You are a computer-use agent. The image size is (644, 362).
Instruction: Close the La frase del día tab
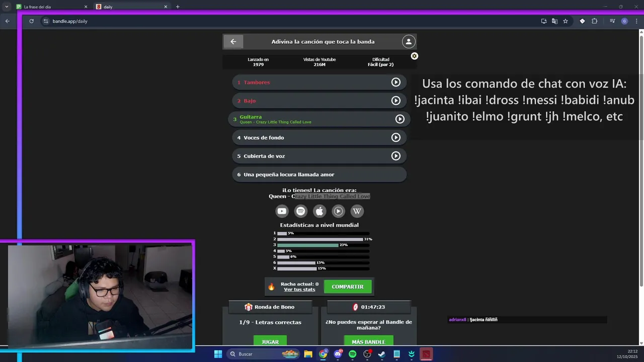coord(86,7)
